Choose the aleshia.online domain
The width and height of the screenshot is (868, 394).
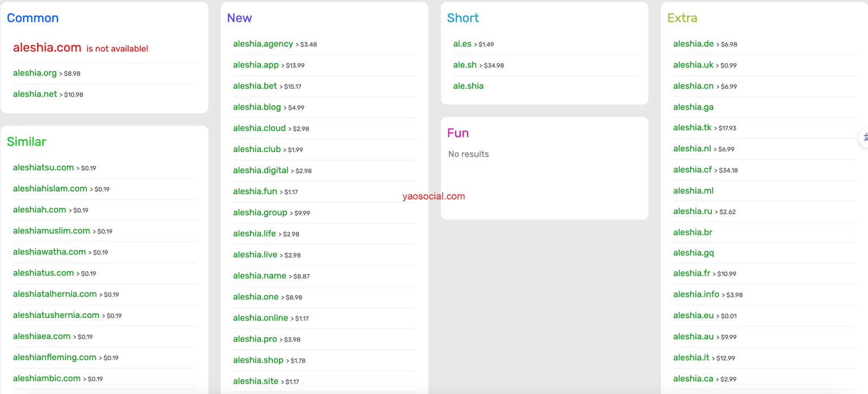(x=260, y=318)
